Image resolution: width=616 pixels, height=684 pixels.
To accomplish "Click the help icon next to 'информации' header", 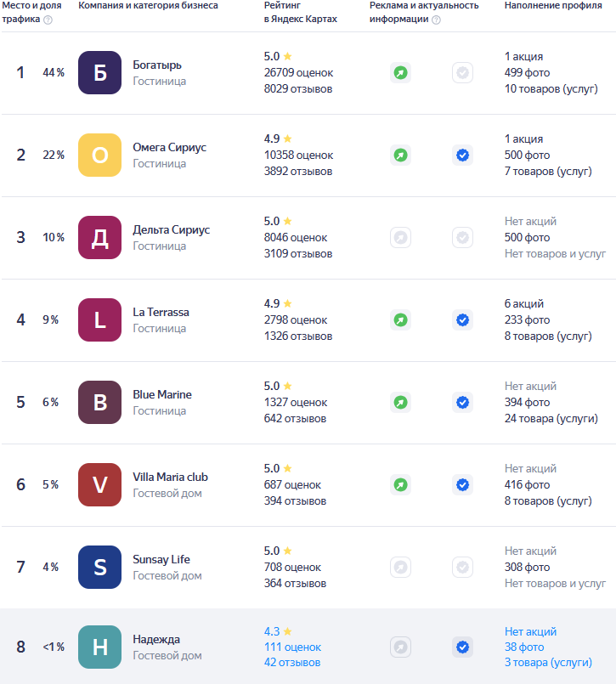I will click(436, 20).
